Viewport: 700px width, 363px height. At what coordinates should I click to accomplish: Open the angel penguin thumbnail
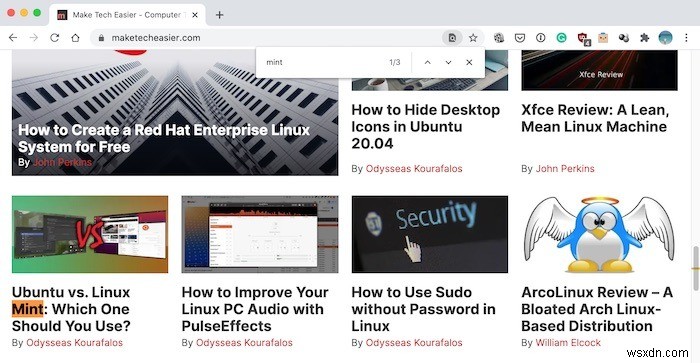(x=599, y=234)
